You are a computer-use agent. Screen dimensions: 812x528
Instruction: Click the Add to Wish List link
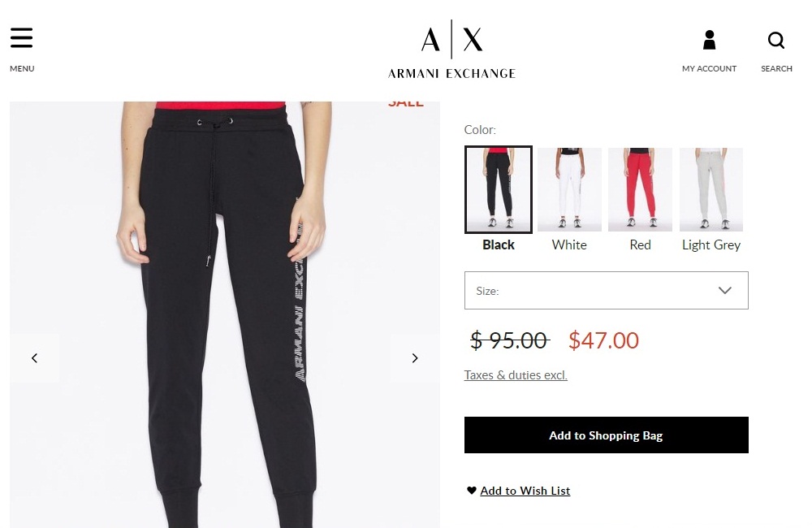[x=525, y=490]
